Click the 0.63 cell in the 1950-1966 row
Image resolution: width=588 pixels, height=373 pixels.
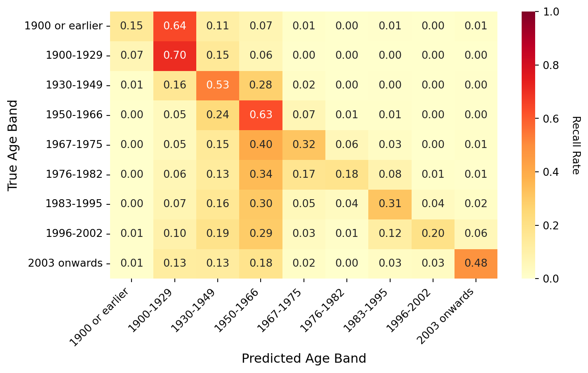coord(261,115)
